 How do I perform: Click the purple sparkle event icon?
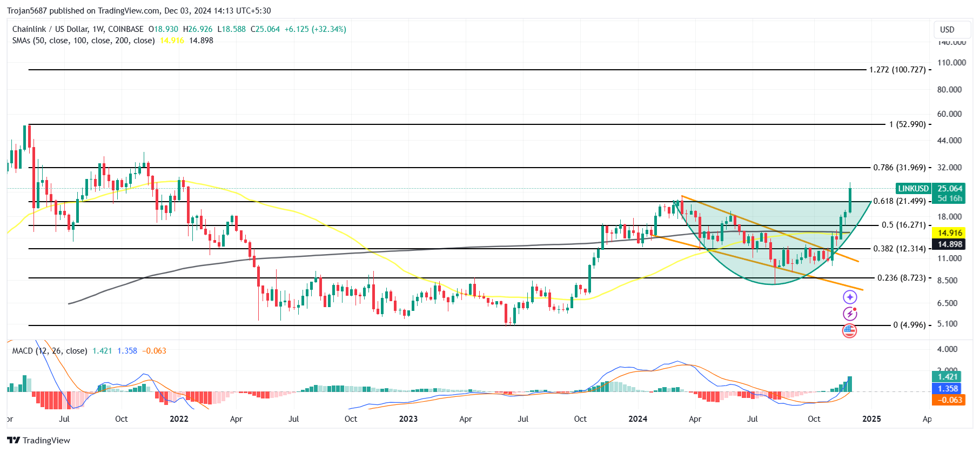click(850, 297)
